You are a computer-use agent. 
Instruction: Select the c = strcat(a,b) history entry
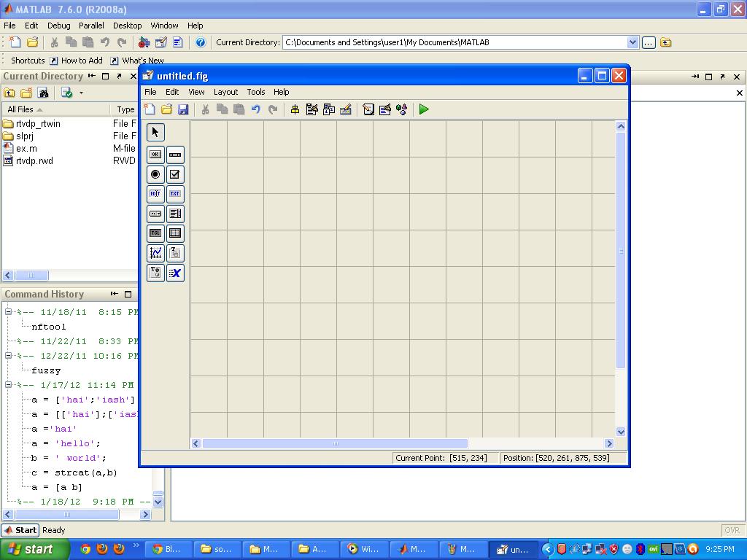tap(74, 472)
